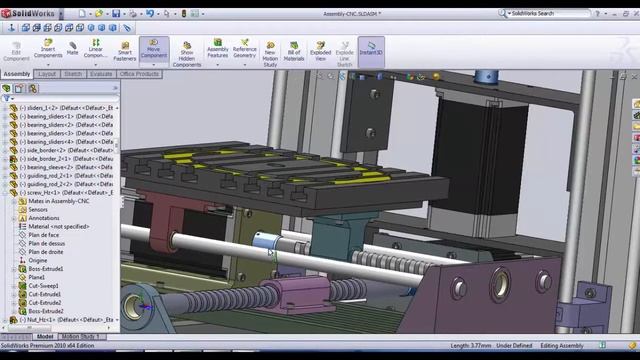Click the Insert Components tool

click(48, 49)
